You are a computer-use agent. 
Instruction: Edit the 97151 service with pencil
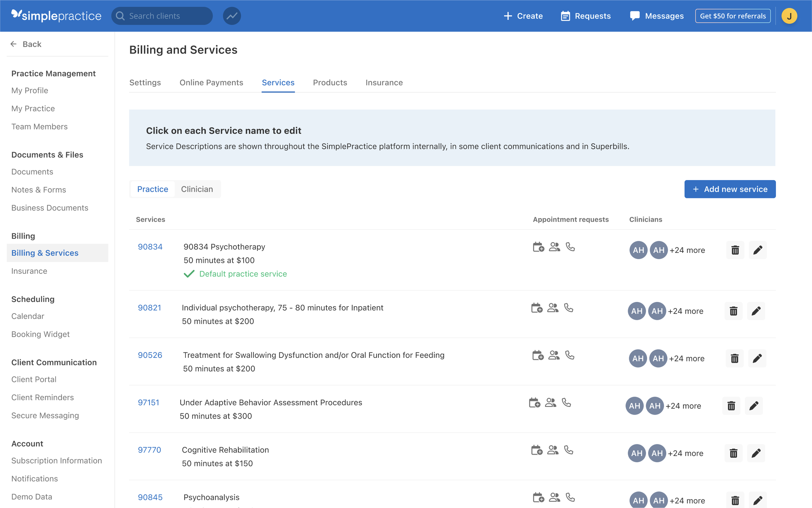pyautogui.click(x=753, y=406)
